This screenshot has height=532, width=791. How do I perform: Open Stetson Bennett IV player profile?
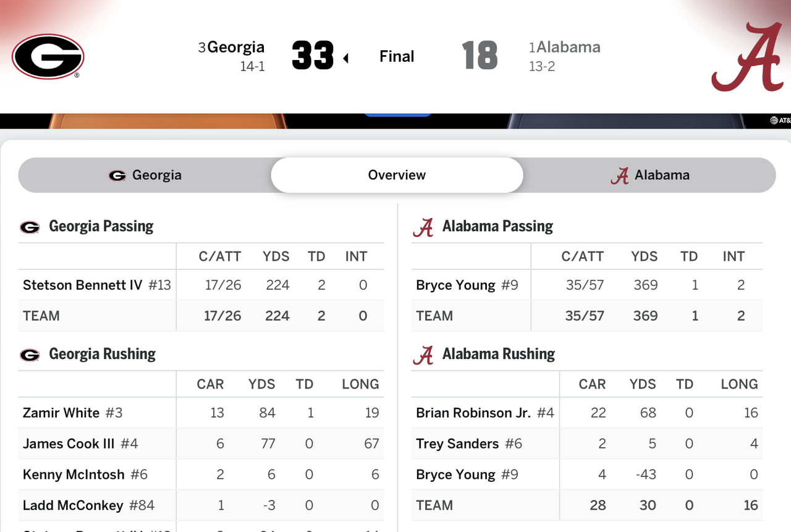click(82, 285)
